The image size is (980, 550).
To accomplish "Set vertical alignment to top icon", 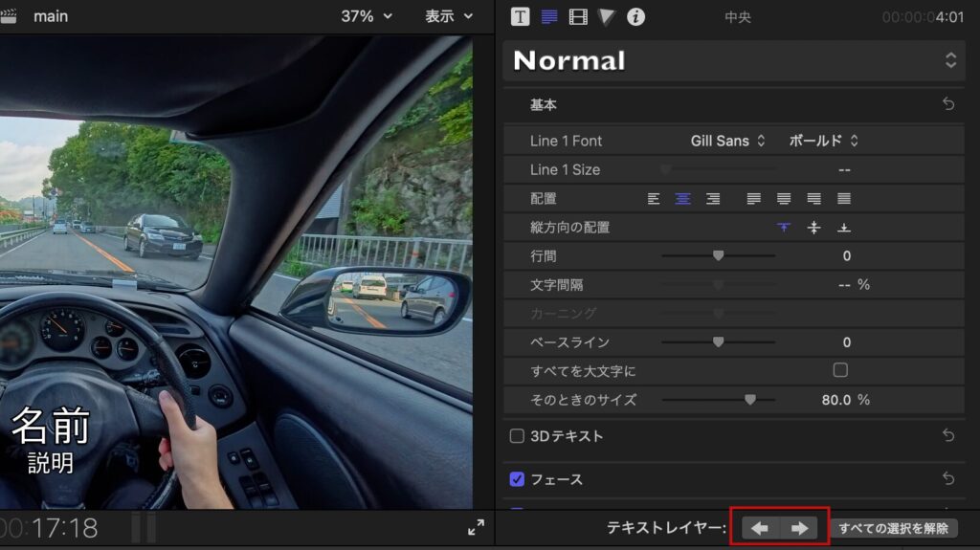I will tap(784, 228).
